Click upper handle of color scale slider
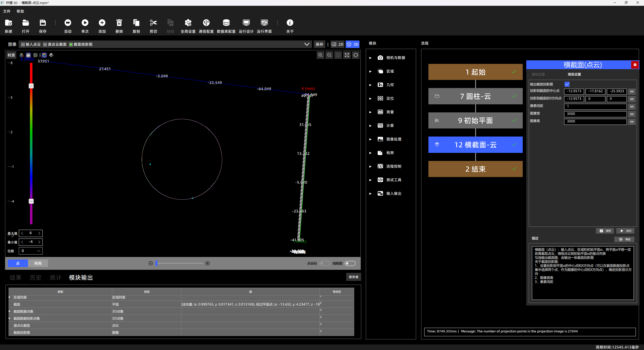This screenshot has height=350, width=644. (x=31, y=86)
